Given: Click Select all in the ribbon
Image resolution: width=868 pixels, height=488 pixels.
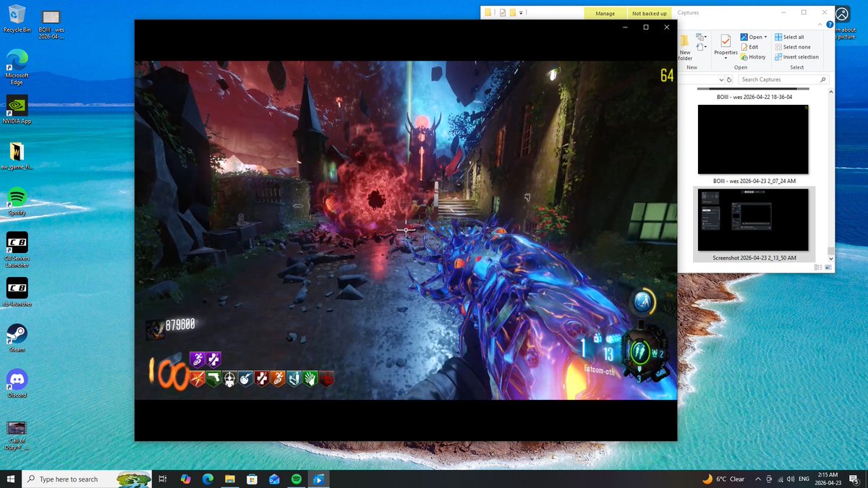Looking at the screenshot, I should [x=788, y=37].
